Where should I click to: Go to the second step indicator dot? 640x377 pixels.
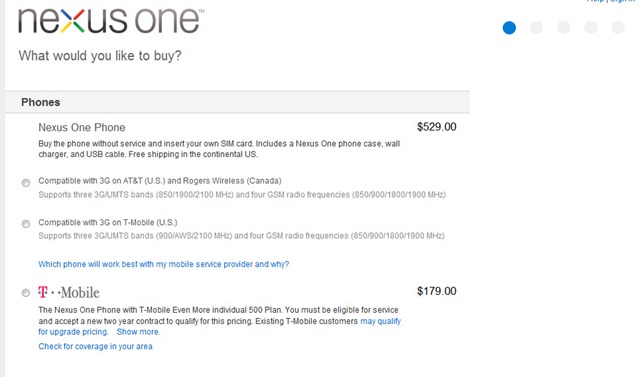536,27
